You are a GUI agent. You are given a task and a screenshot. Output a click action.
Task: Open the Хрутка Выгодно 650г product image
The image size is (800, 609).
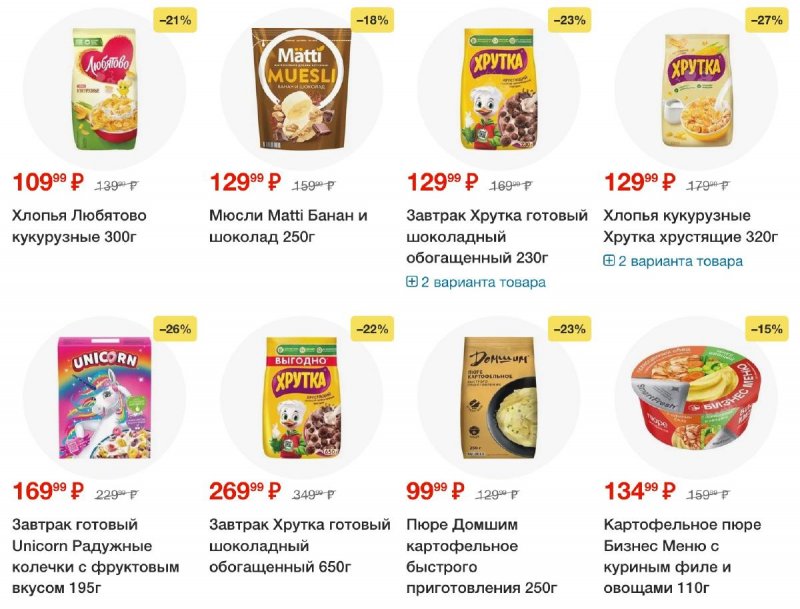coord(302,398)
